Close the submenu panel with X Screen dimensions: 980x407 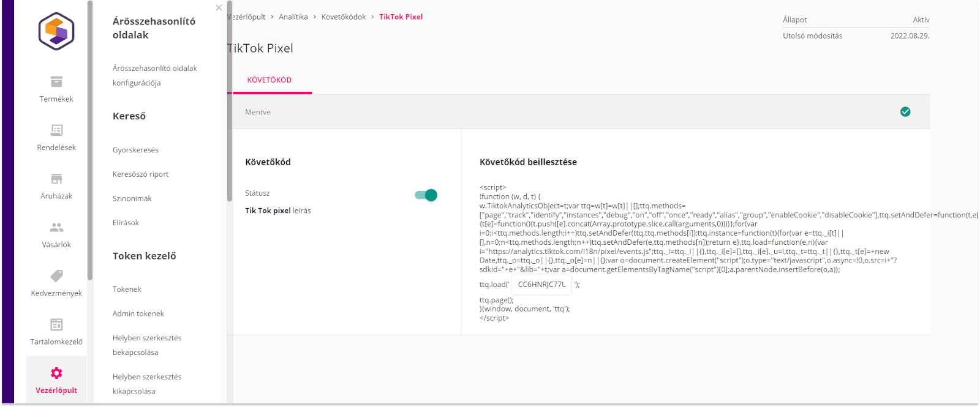point(219,8)
